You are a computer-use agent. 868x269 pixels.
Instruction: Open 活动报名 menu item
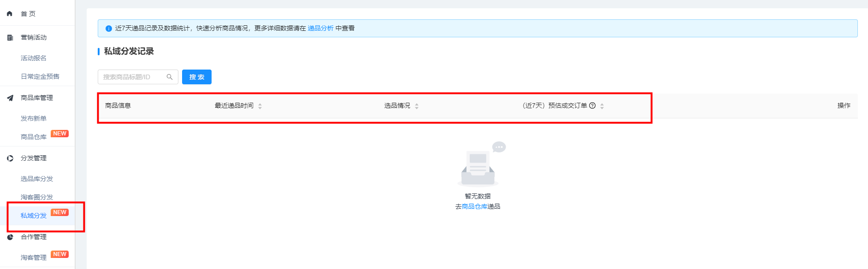(34, 58)
